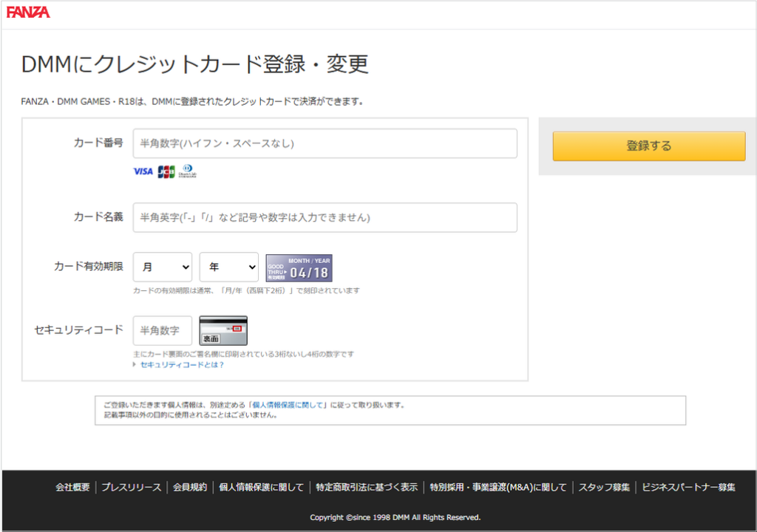
Task: Click the 登録する button
Action: (x=649, y=146)
